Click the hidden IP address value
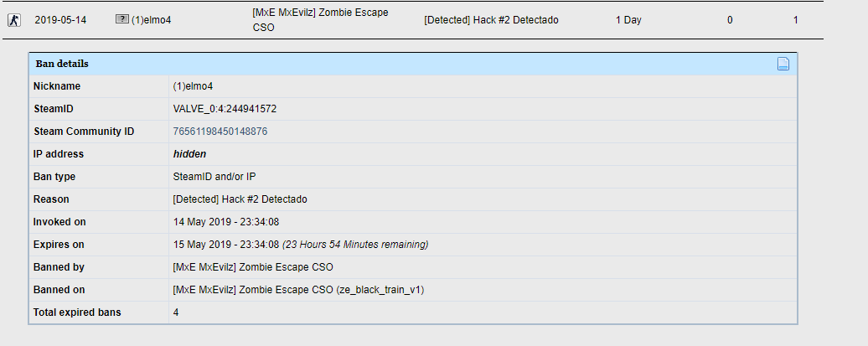Image resolution: width=868 pixels, height=346 pixels. point(189,154)
